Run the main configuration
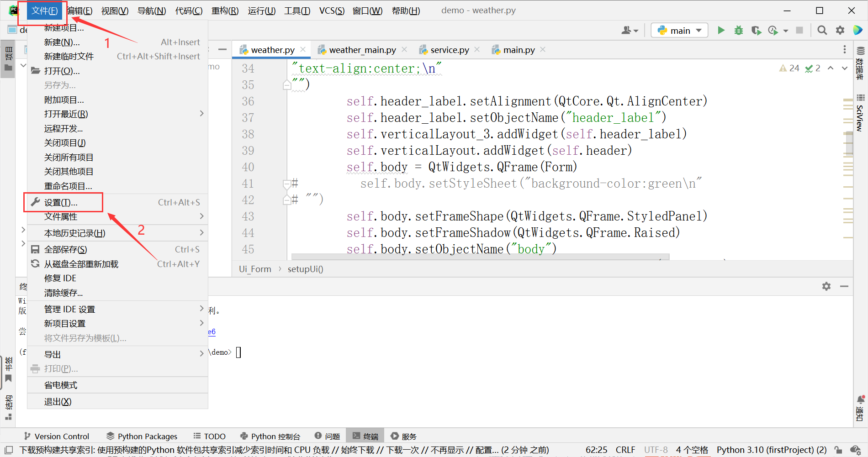868x457 pixels. [721, 30]
